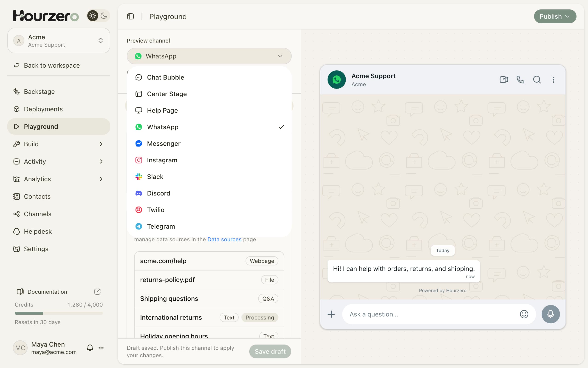Open Deployments in sidebar
The image size is (588, 368).
point(59,109)
